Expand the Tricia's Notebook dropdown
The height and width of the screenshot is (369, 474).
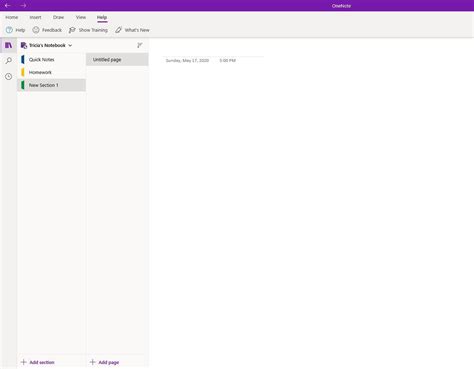[x=70, y=45]
